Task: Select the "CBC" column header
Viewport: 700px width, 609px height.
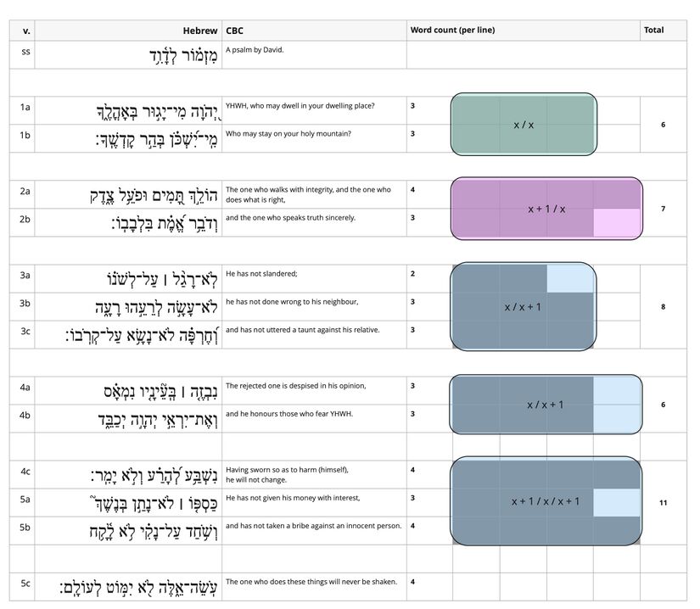Action: 235,31
